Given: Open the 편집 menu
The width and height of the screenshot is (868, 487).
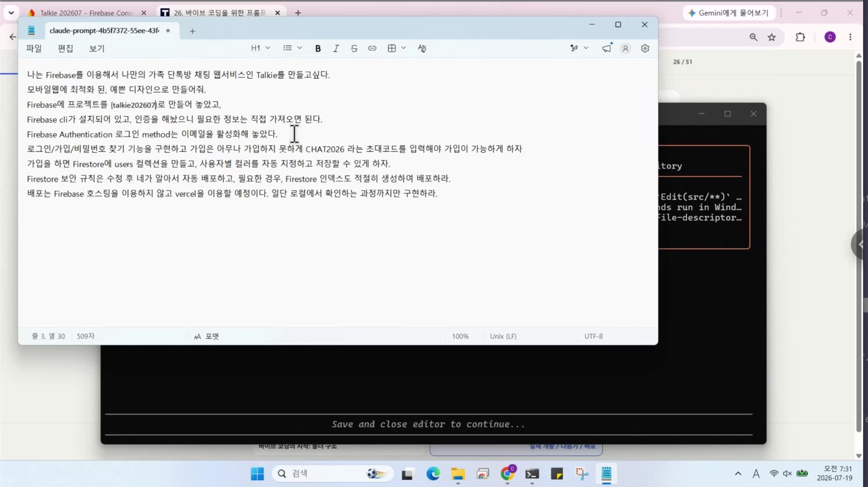Looking at the screenshot, I should (x=65, y=48).
